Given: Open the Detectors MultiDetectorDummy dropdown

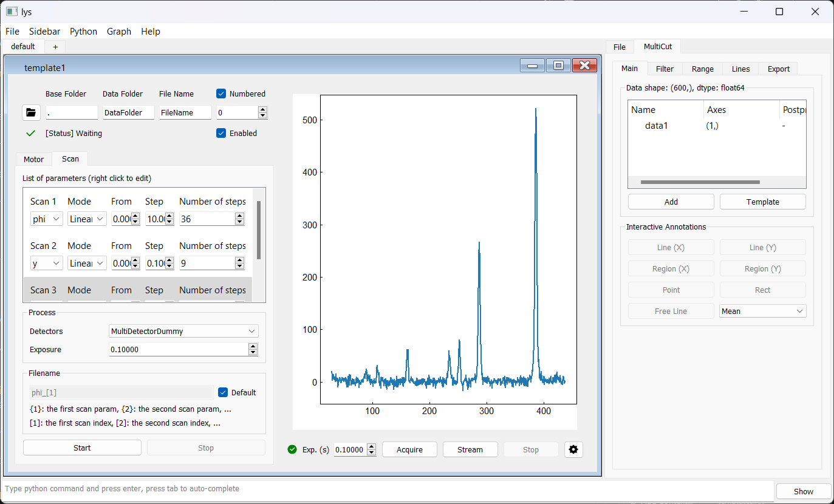Looking at the screenshot, I should click(183, 331).
